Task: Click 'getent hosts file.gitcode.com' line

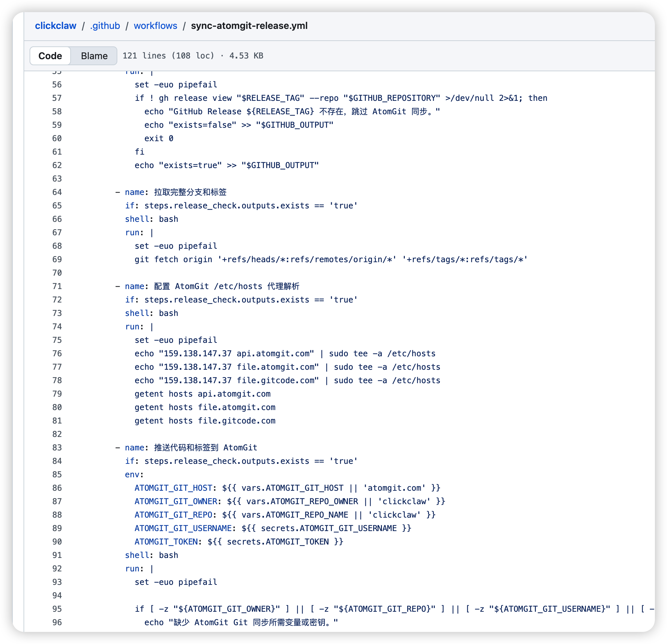Action: click(x=205, y=421)
